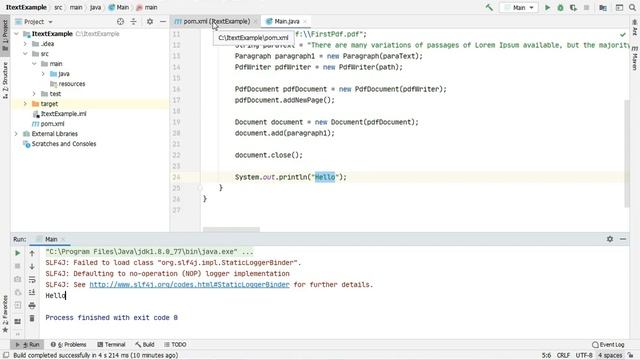This screenshot has width=640, height=360.
Task: Collapse ItextExample project root node
Action: [x=16, y=34]
